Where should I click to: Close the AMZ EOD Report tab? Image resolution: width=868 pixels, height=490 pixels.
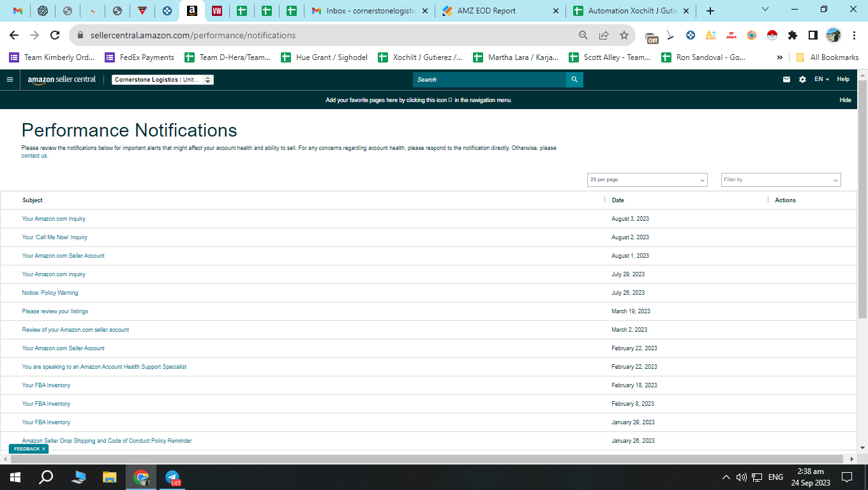point(555,11)
